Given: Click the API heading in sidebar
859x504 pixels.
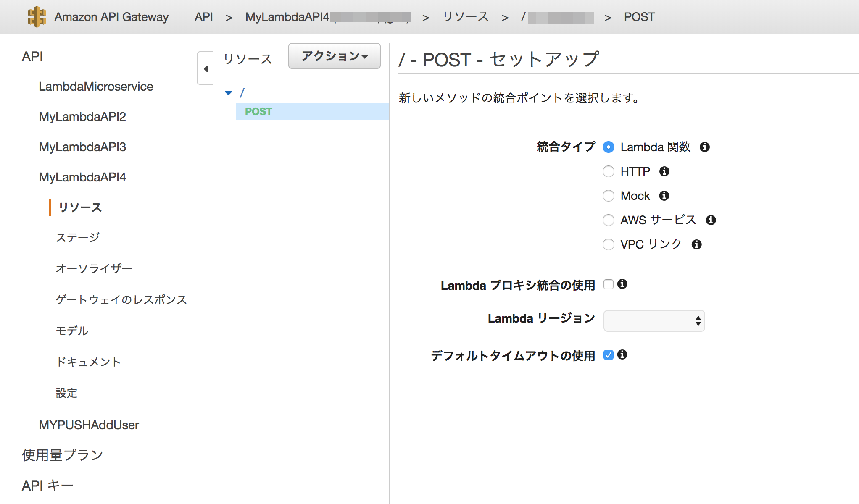Looking at the screenshot, I should (32, 56).
